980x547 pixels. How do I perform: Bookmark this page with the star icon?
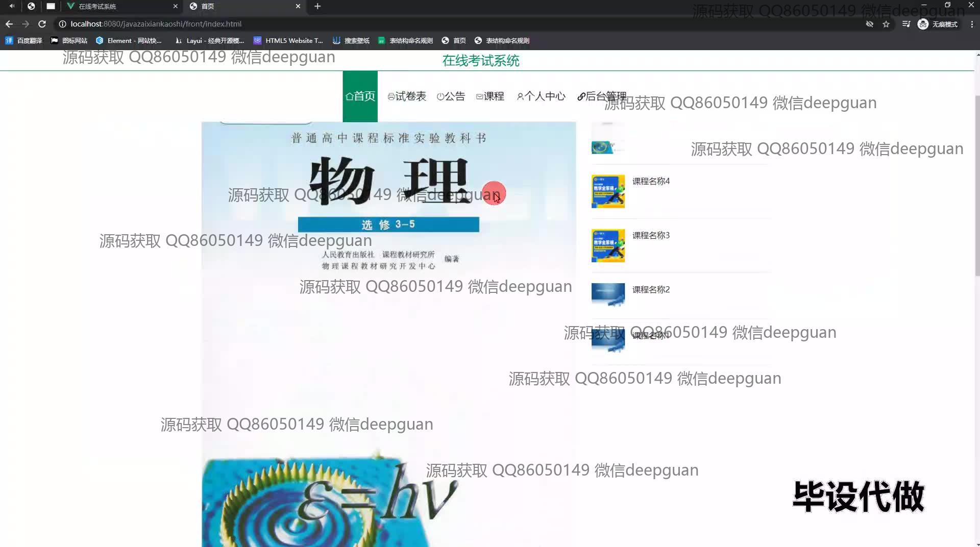pos(886,24)
